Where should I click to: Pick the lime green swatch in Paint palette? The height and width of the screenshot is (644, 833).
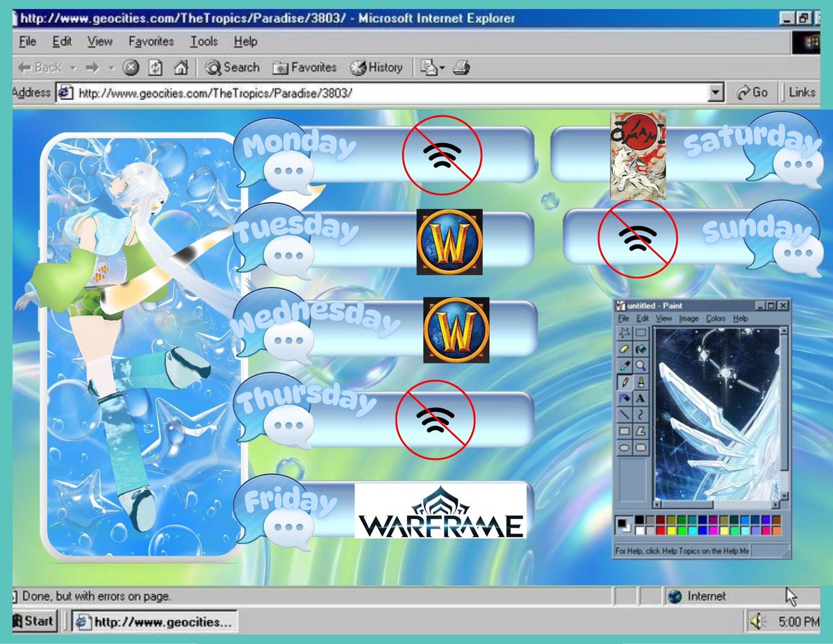click(x=682, y=531)
